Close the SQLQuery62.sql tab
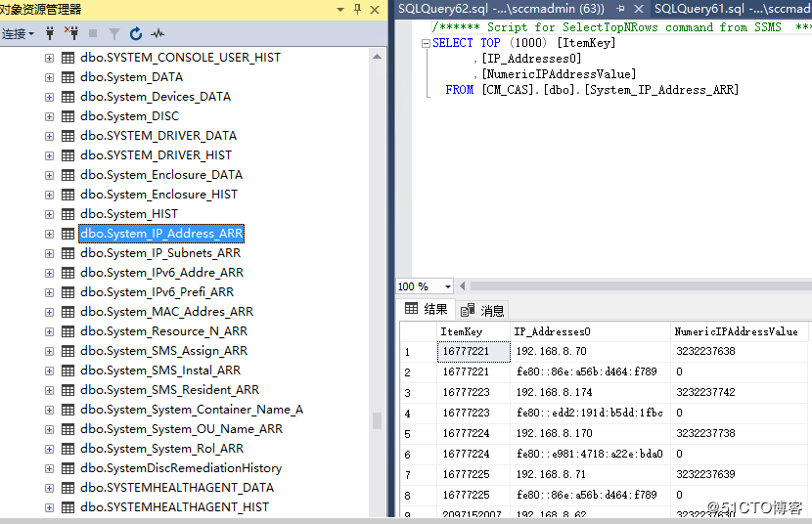 click(639, 9)
